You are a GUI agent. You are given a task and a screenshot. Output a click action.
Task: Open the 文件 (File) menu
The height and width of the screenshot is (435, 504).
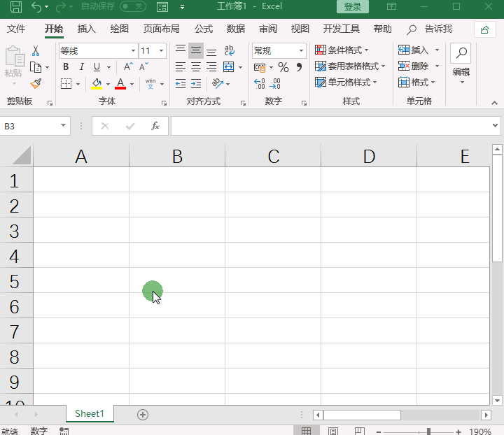(x=15, y=29)
